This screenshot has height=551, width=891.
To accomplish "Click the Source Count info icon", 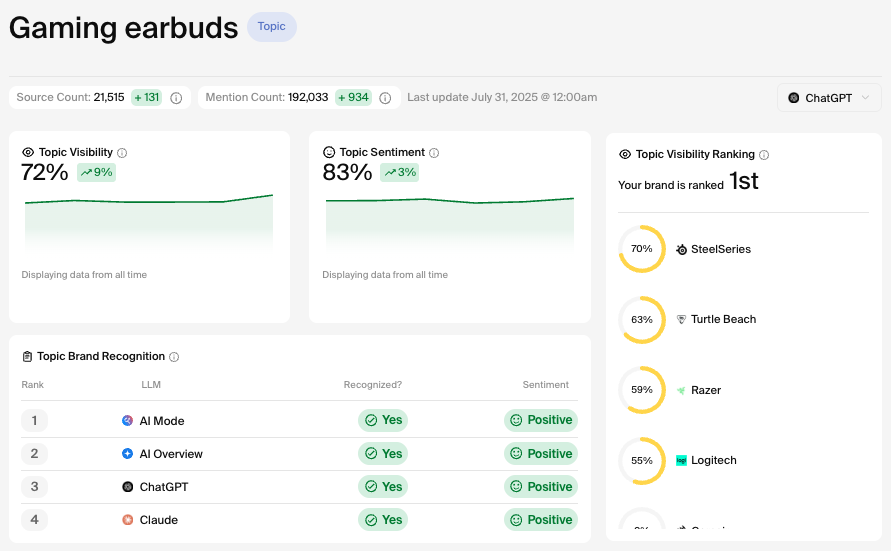I will (176, 98).
